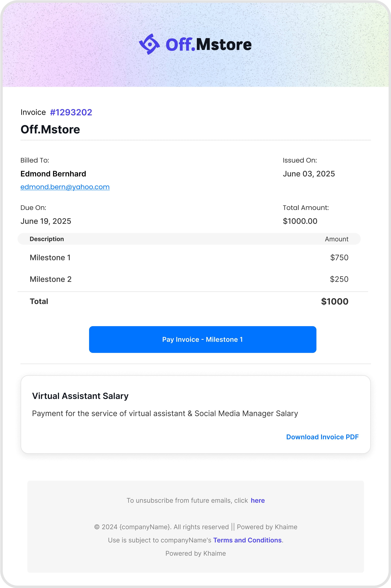The image size is (391, 588).
Task: Click Pay Invoice - Milestone 1 button
Action: click(x=202, y=339)
